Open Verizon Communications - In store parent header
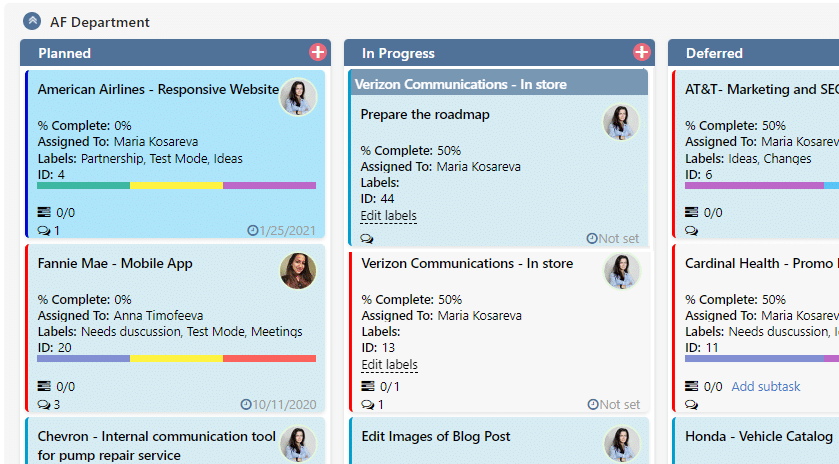This screenshot has height=464, width=839. point(461,85)
